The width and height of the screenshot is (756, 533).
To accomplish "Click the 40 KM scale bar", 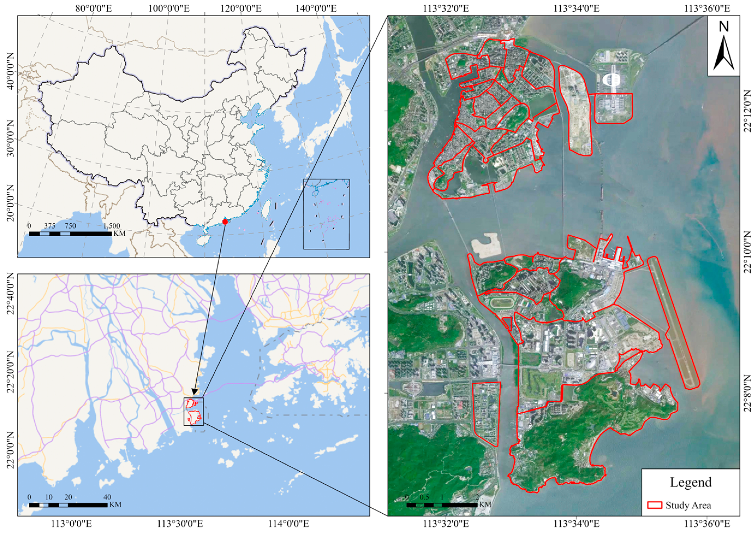I will coord(68,505).
